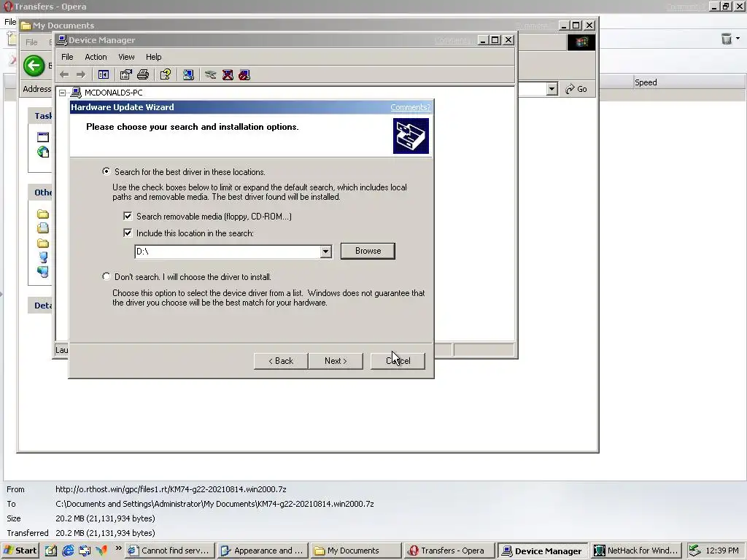Switch to 'NetHack for Wind...' taskbar button

636,551
